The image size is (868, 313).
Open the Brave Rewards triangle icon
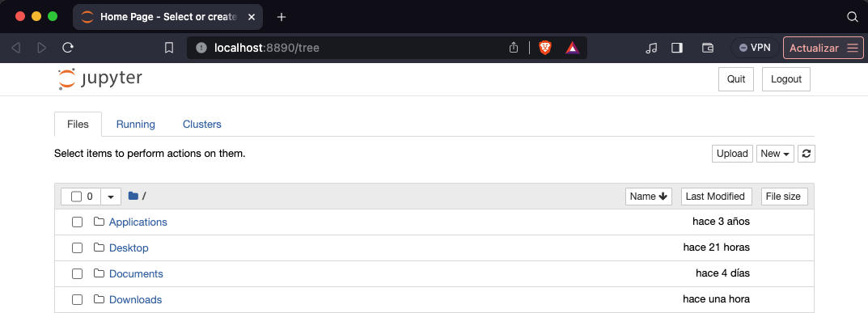point(573,48)
